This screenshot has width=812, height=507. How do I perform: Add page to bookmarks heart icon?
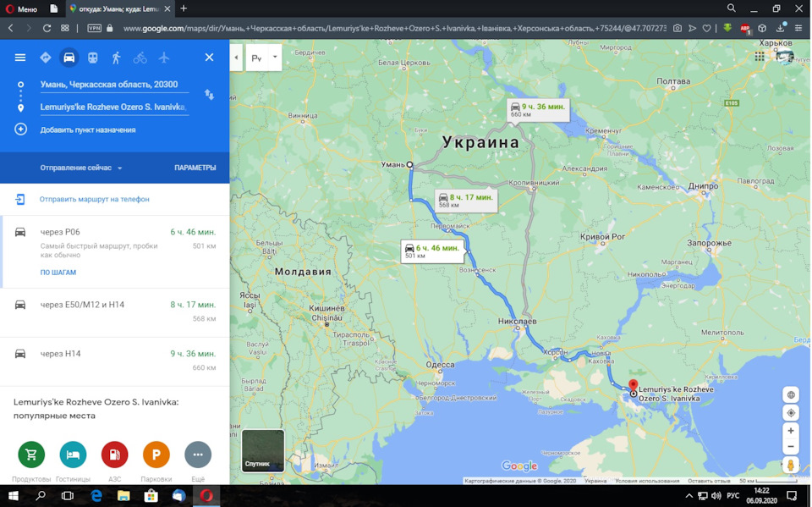pyautogui.click(x=706, y=29)
